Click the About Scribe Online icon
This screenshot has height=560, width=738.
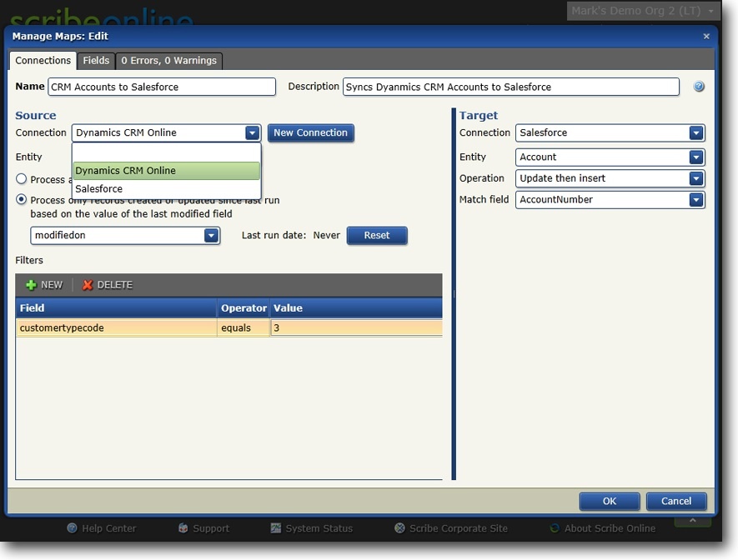[555, 528]
